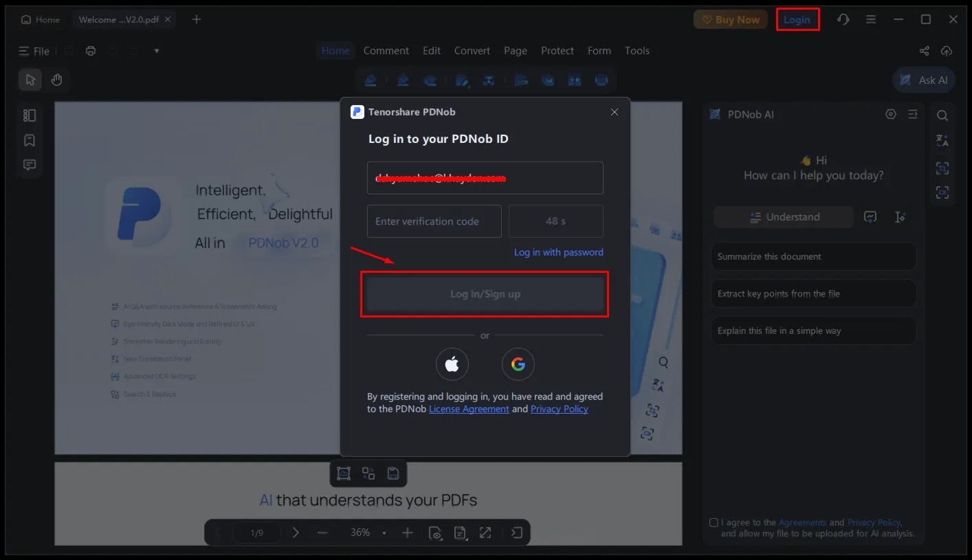
Task: Click the email address input field
Action: pyautogui.click(x=485, y=178)
